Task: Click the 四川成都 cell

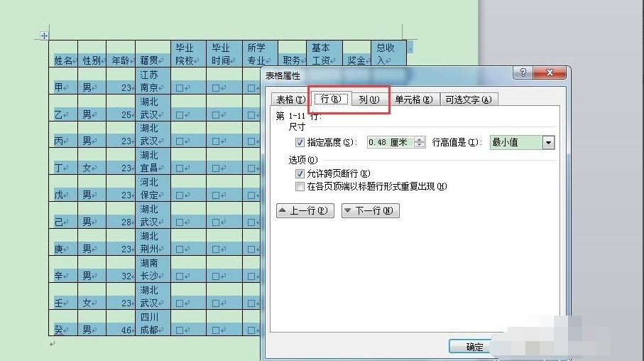Action: [x=153, y=323]
